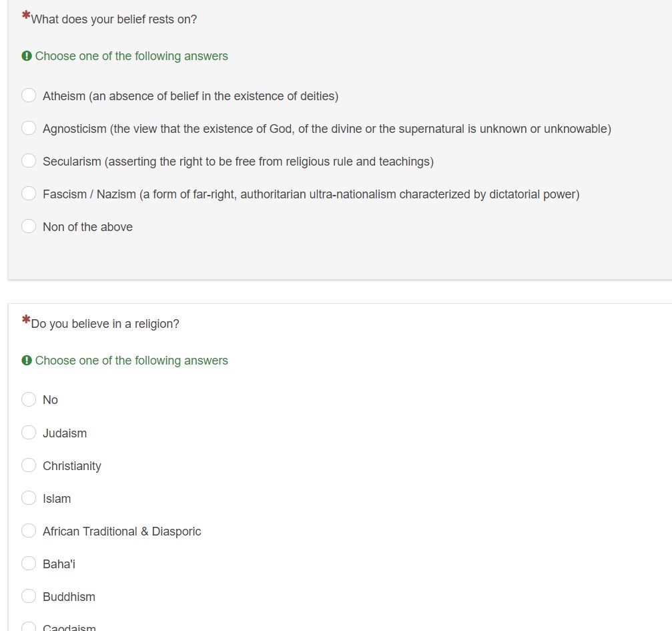The image size is (672, 631).
Task: Select 'No' for religion question
Action: (29, 399)
